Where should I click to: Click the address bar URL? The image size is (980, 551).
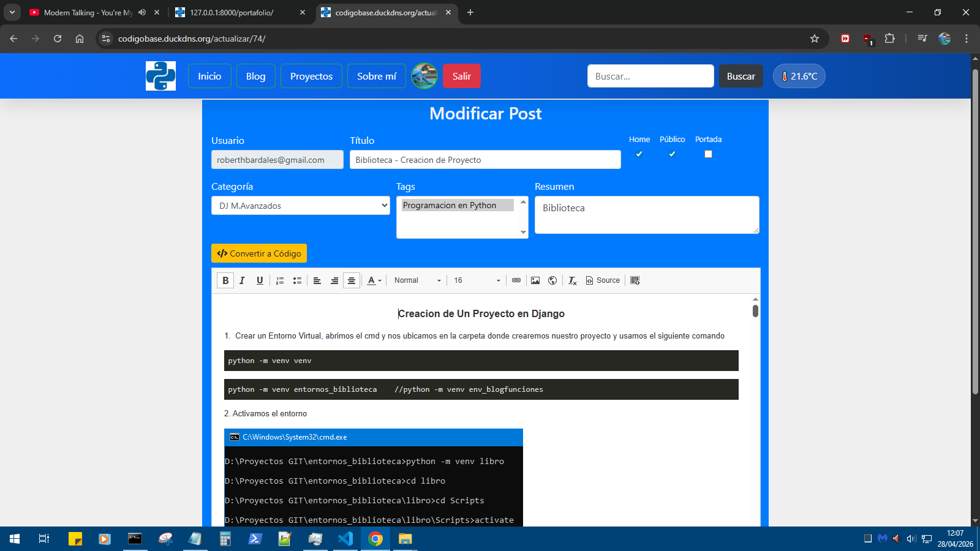pos(192,39)
